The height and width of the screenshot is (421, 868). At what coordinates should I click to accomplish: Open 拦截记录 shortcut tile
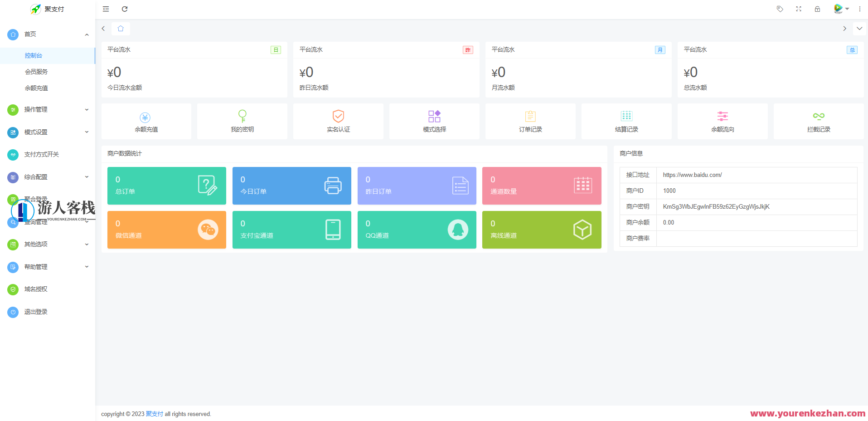click(818, 122)
